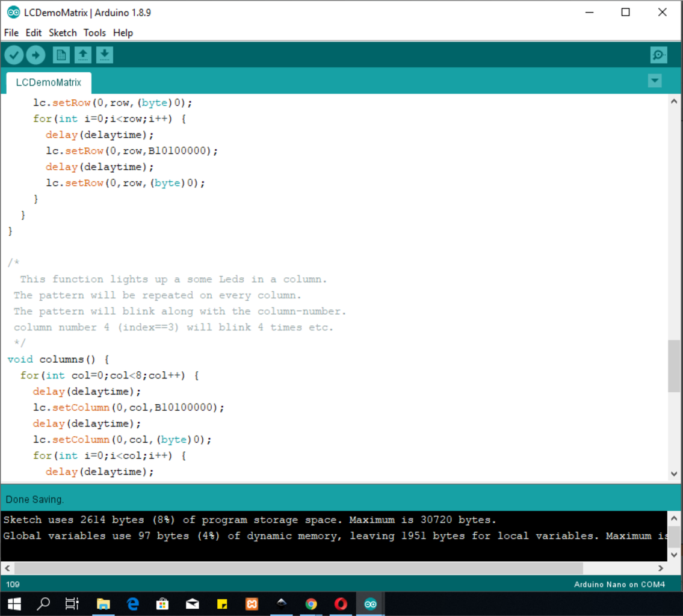Click the editor scrollbar up arrow
The height and width of the screenshot is (616, 683).
tap(675, 102)
